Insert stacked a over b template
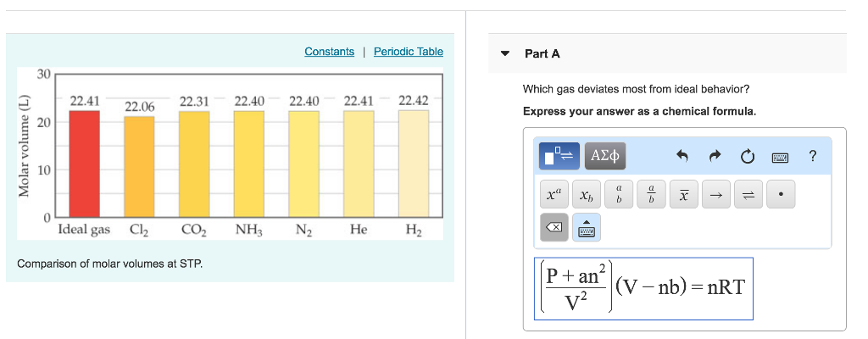The width and height of the screenshot is (868, 339). 619,196
